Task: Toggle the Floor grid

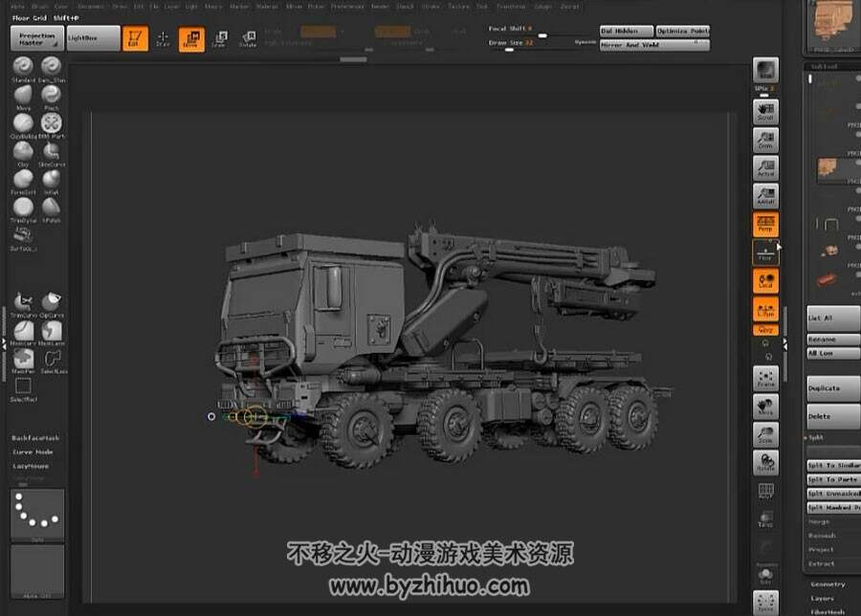Action: [765, 252]
